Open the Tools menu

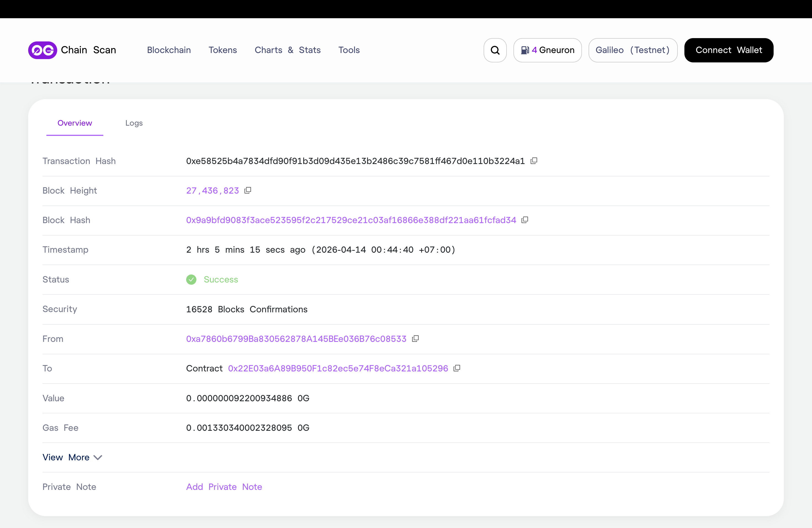pyautogui.click(x=349, y=50)
